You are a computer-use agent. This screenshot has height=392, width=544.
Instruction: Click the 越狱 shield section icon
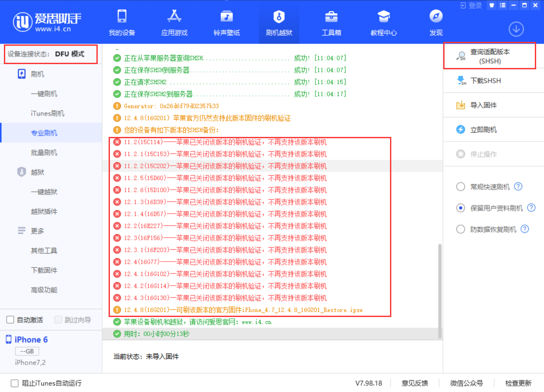click(x=22, y=172)
